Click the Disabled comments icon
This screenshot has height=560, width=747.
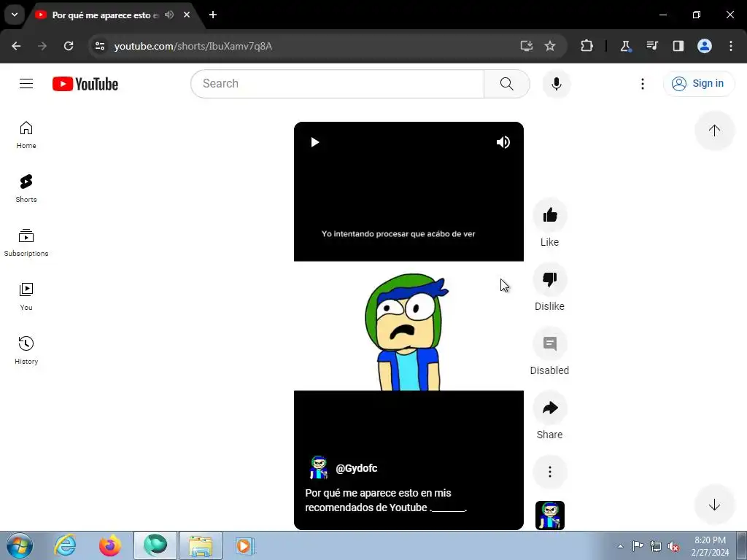click(x=550, y=344)
